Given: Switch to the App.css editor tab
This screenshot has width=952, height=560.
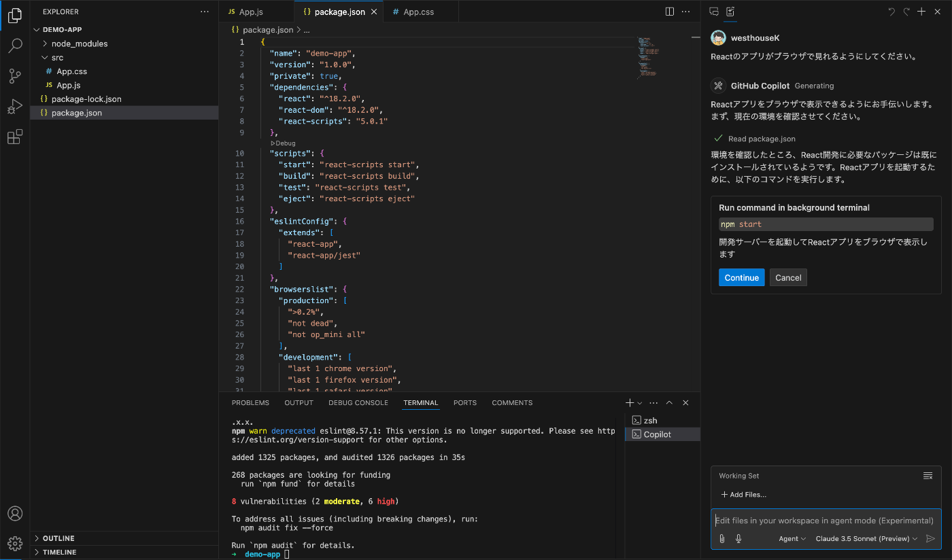Looking at the screenshot, I should [422, 12].
